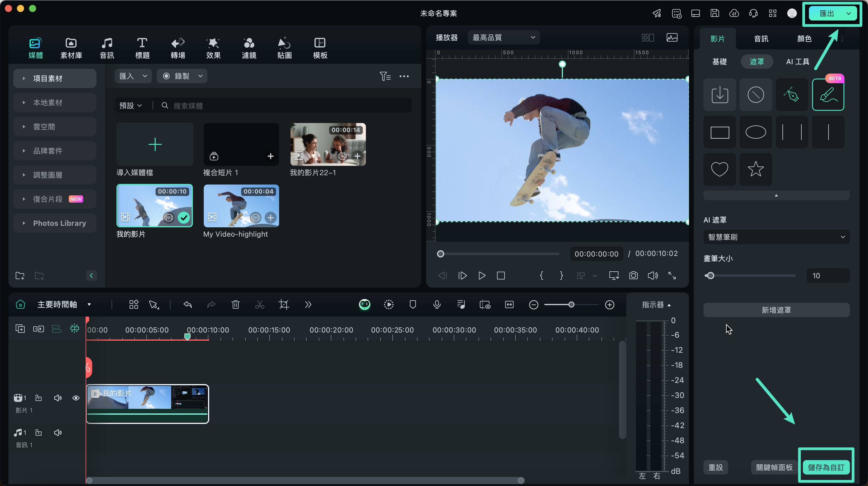This screenshot has width=868, height=486.
Task: Zoom in timeline with the plus icon
Action: (609, 305)
